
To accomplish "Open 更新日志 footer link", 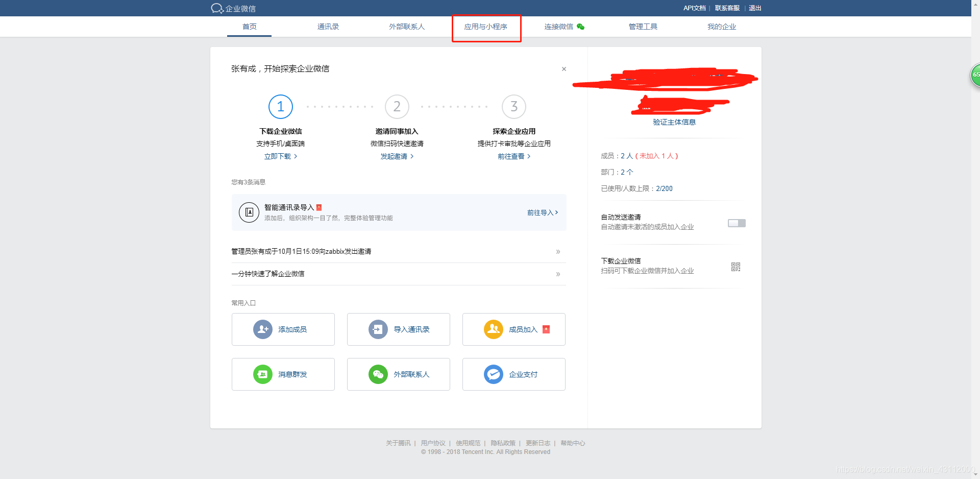I will 538,443.
